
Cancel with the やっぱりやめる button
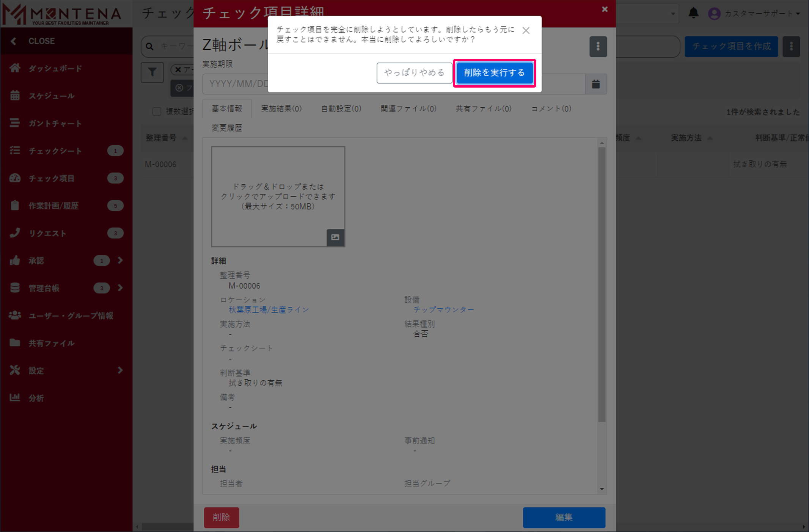click(414, 73)
